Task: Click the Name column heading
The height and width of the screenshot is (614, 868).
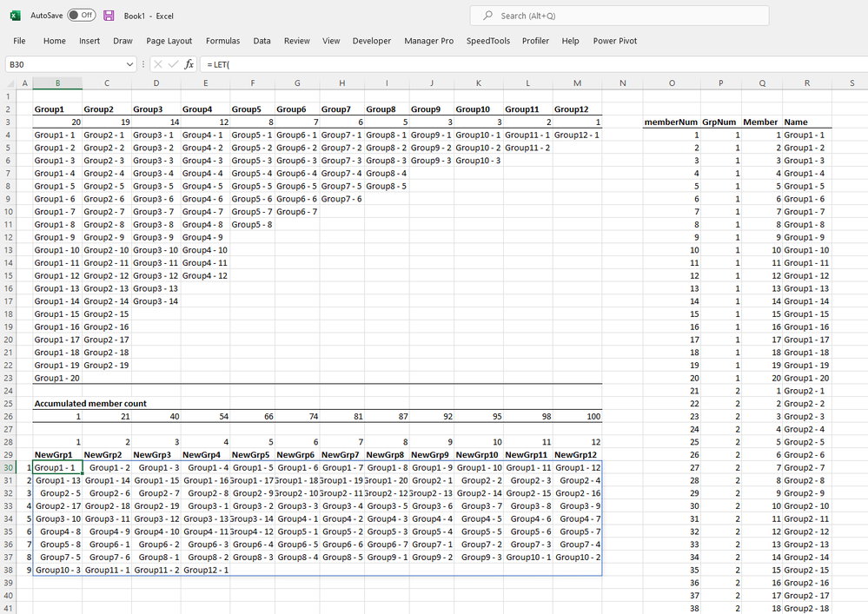Action: coord(806,122)
